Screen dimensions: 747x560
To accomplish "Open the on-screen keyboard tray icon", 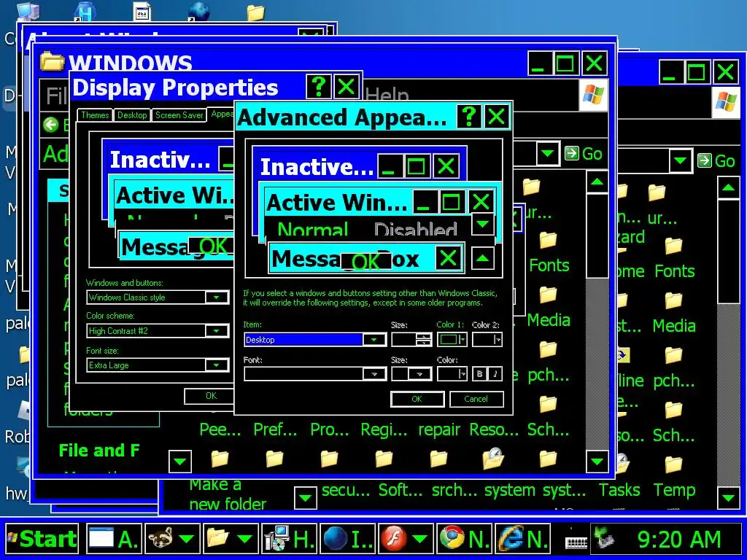I will pos(576,542).
